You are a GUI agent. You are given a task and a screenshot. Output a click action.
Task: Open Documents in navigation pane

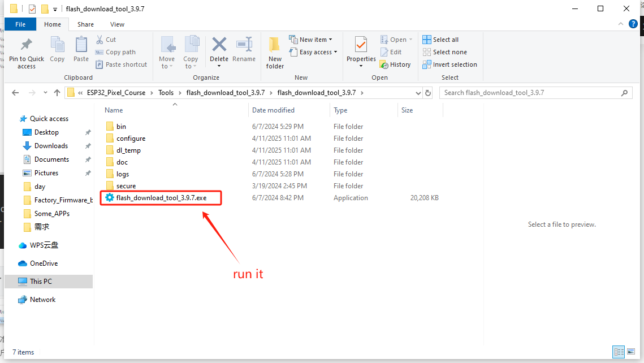52,159
